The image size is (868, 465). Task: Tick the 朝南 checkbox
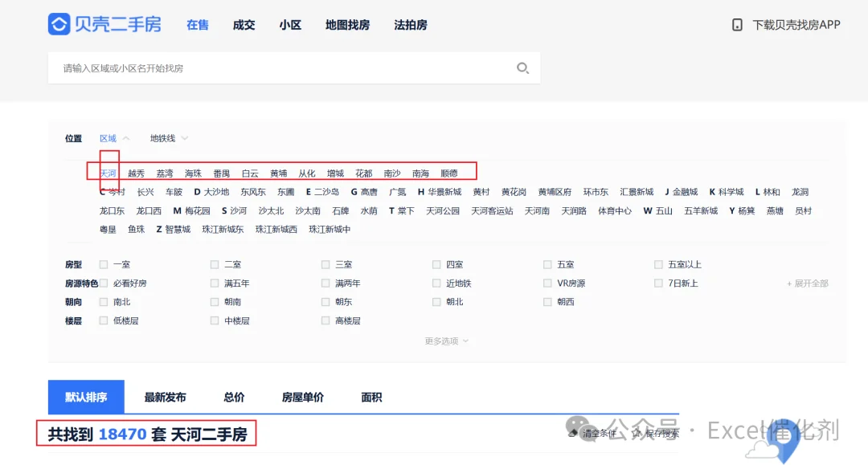pyautogui.click(x=215, y=302)
